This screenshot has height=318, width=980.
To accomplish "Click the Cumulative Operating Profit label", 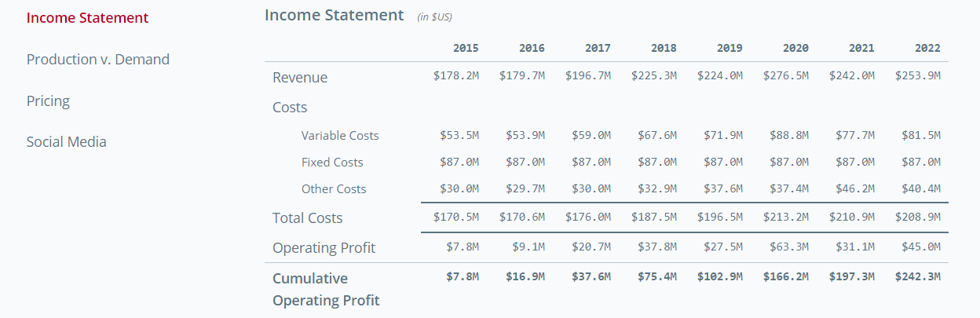I will click(x=325, y=289).
